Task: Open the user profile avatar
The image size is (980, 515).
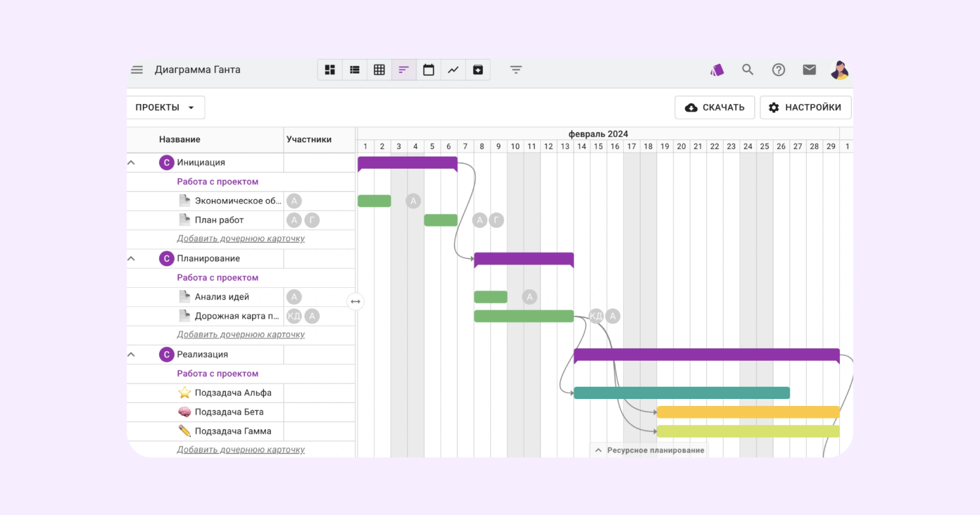Action: (x=840, y=70)
